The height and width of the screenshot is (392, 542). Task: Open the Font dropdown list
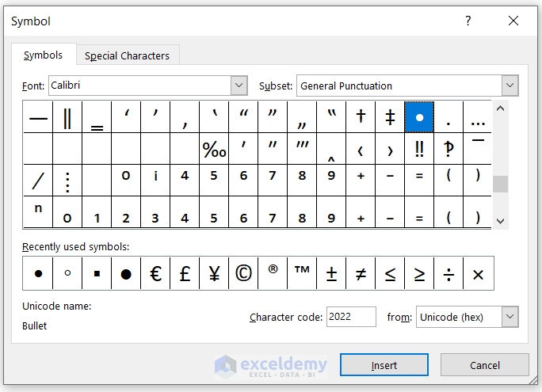click(x=239, y=86)
